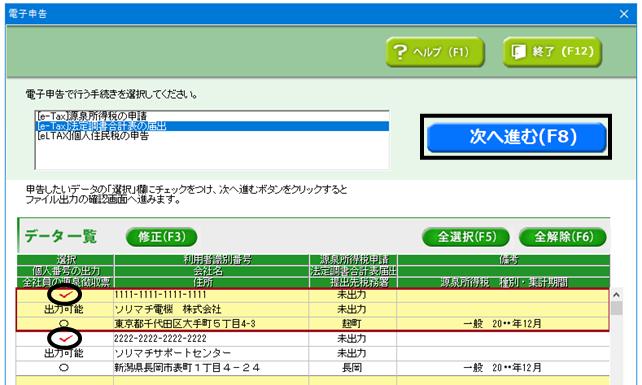This screenshot has width=642, height=385.
Task: Click 出力可能 in ソリマチサポートセンター row
Action: 64,353
